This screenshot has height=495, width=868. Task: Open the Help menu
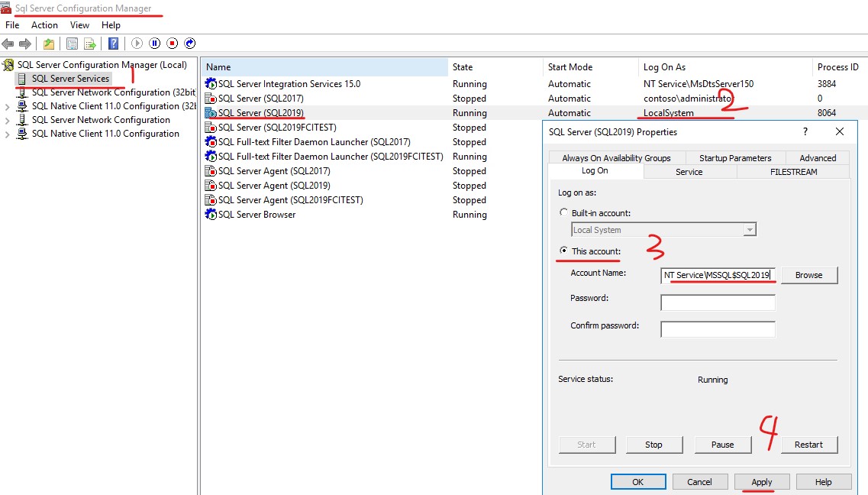111,25
